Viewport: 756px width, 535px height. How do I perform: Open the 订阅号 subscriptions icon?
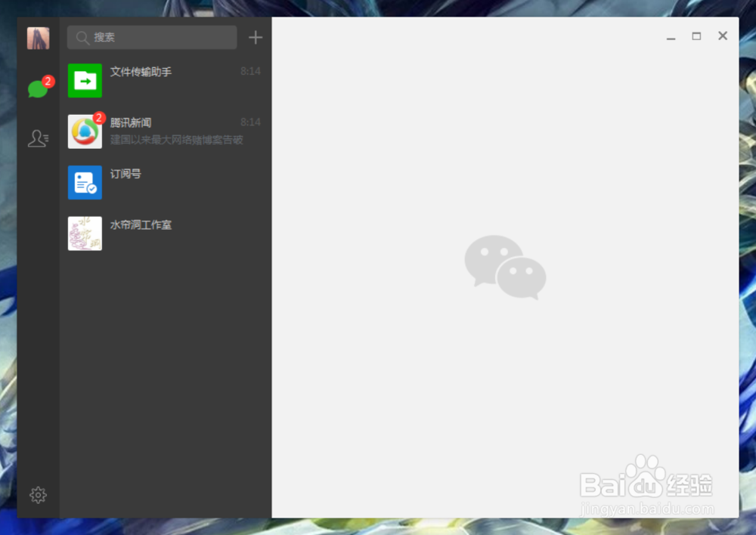coord(85,183)
